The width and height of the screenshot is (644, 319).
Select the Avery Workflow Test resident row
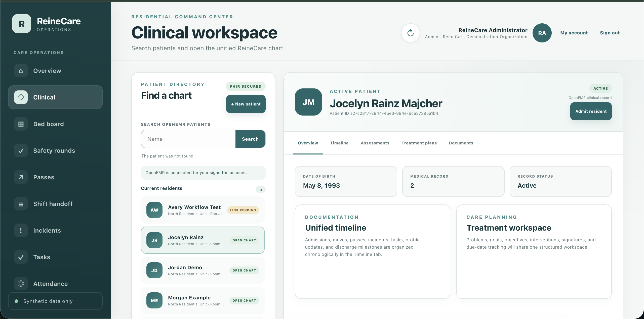(x=203, y=210)
